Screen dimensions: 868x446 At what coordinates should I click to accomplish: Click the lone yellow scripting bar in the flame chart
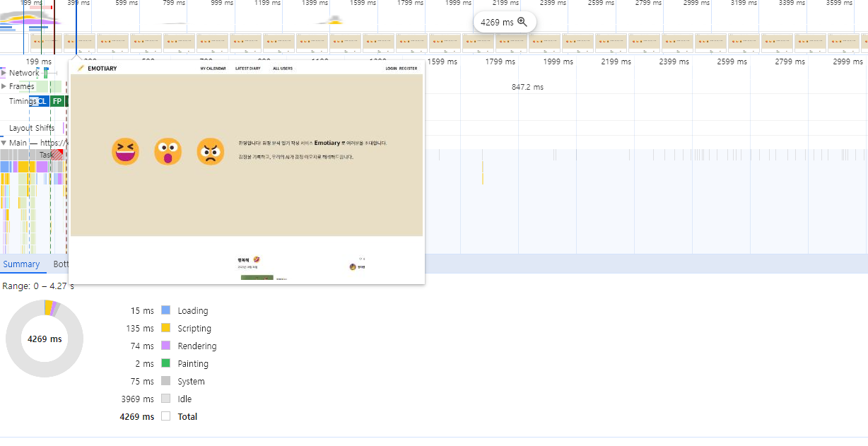point(483,172)
